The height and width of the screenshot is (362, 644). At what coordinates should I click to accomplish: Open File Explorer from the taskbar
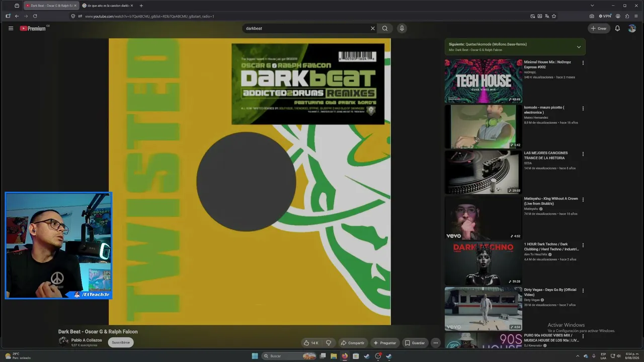pos(334,356)
